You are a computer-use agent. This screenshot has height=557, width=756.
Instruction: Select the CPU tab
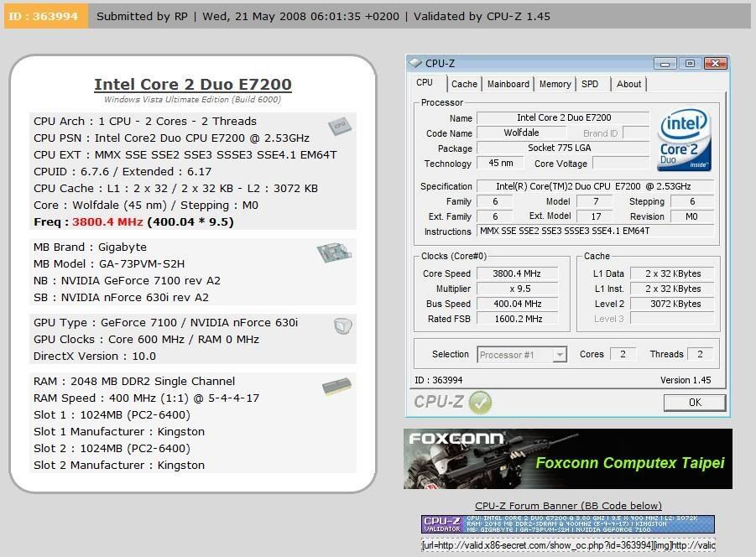pos(425,82)
